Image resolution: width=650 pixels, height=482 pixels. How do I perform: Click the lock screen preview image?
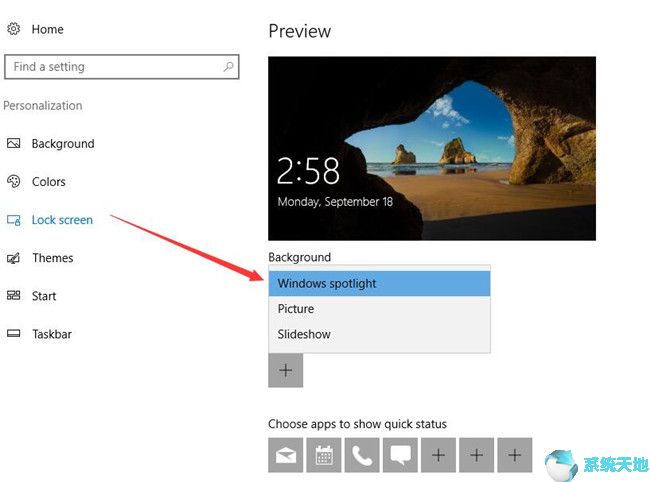coord(432,148)
